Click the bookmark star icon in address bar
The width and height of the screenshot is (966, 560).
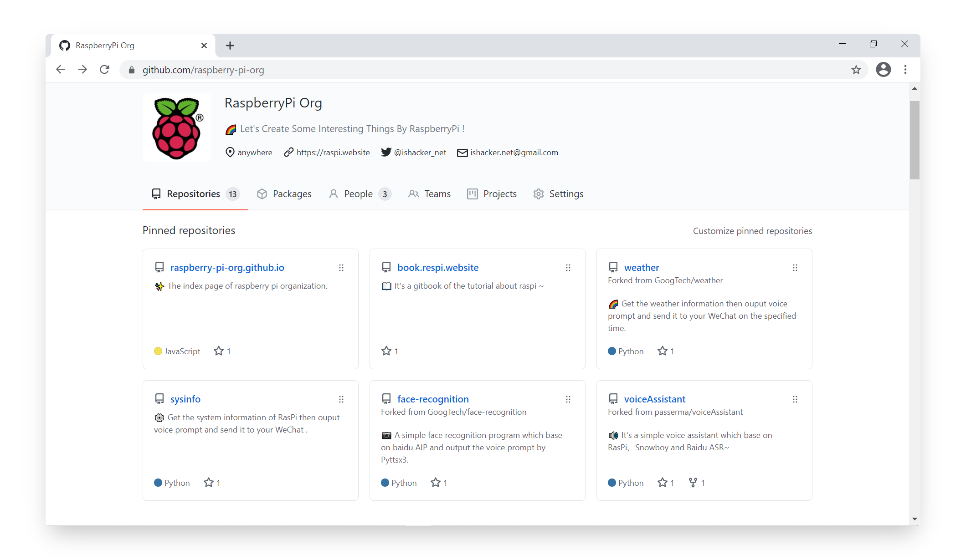856,70
